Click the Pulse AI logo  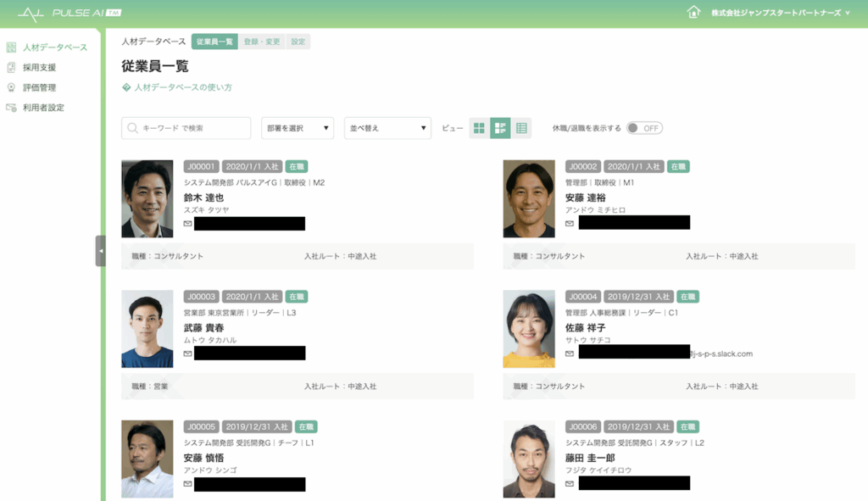point(70,13)
